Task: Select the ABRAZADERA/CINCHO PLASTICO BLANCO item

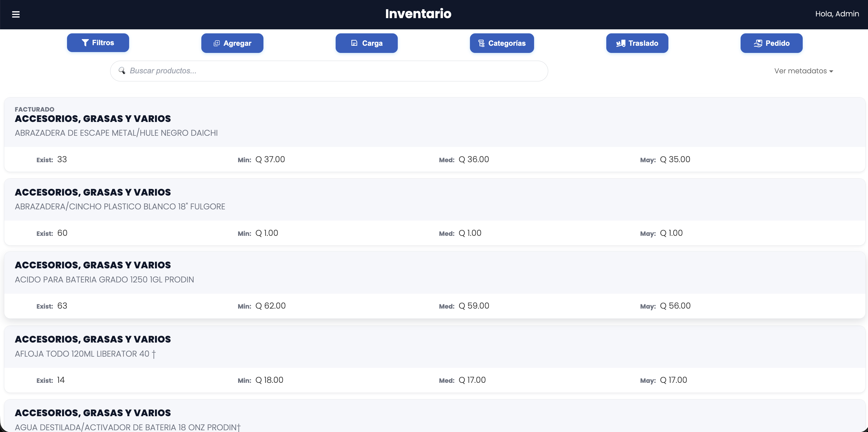Action: point(120,207)
